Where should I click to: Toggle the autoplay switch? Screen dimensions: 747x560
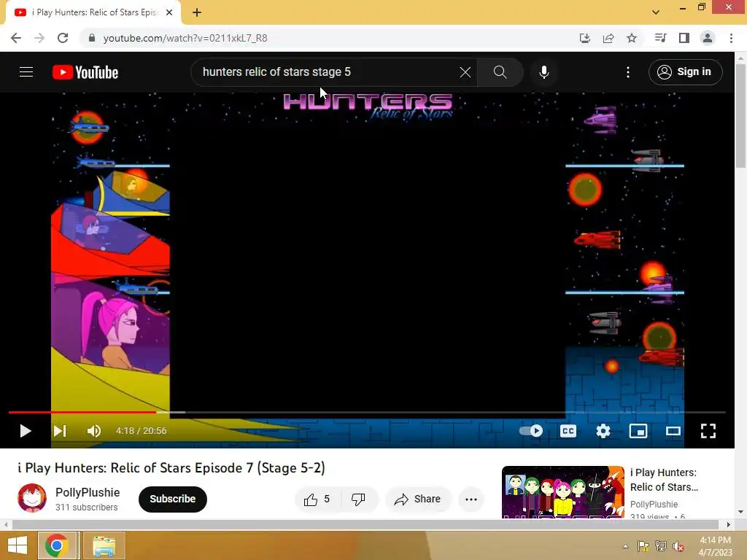[531, 431]
